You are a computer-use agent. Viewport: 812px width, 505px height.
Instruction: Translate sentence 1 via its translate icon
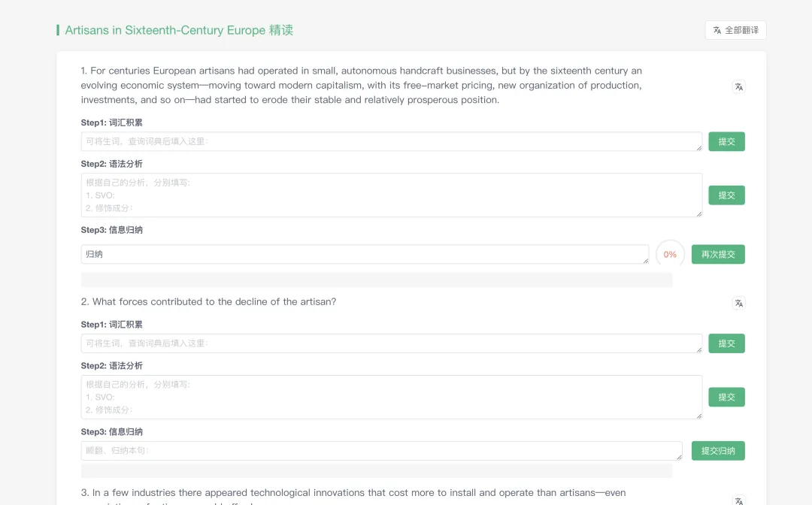[739, 86]
